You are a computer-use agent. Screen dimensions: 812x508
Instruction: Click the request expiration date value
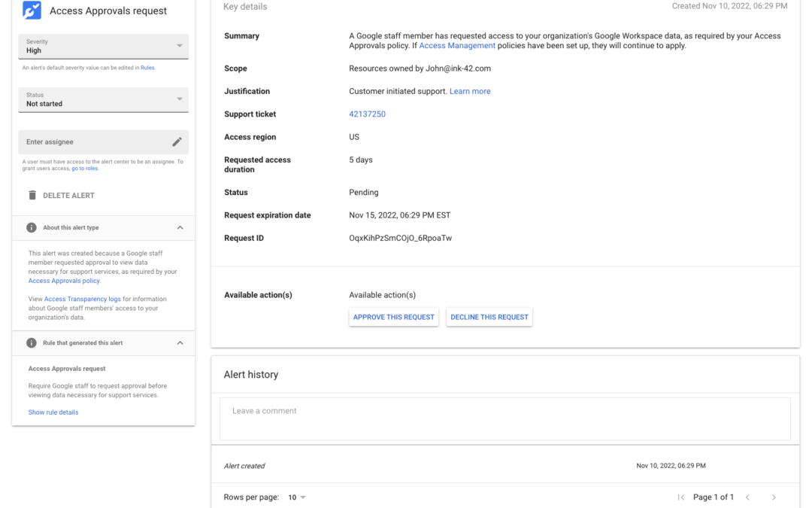click(x=400, y=215)
